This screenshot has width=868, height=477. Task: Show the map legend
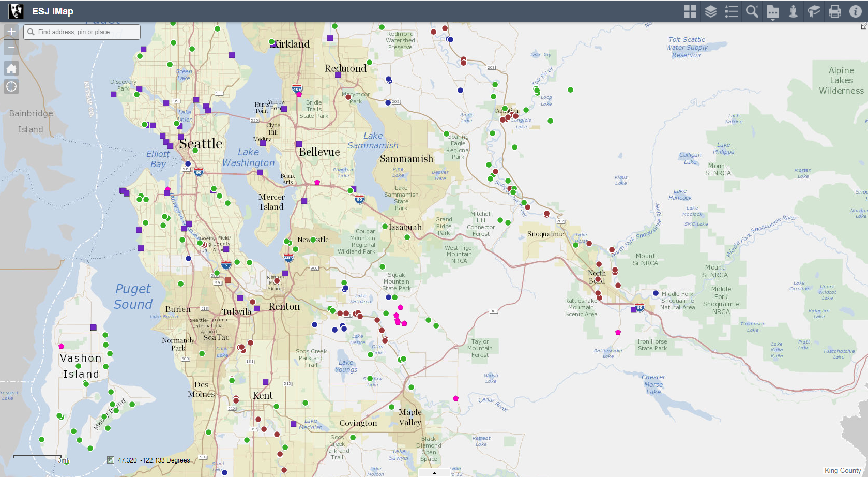tap(731, 11)
